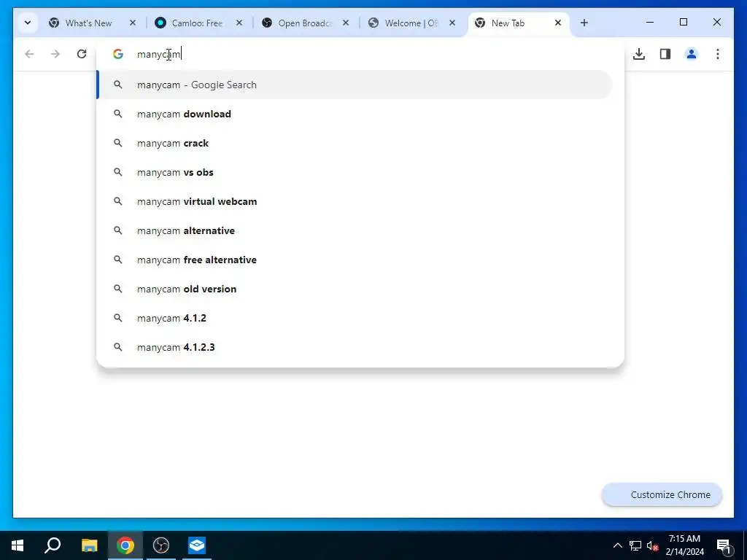Open Windows taskbar search

pos(53,545)
